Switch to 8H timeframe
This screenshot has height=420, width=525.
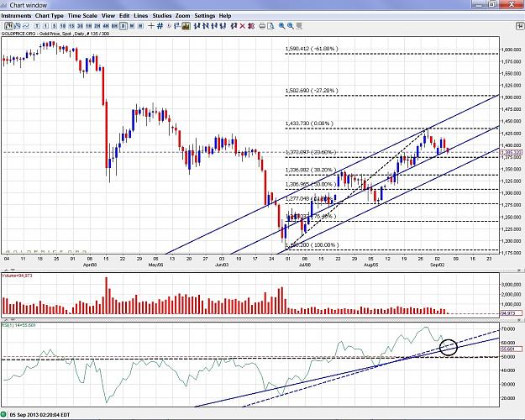point(114,26)
